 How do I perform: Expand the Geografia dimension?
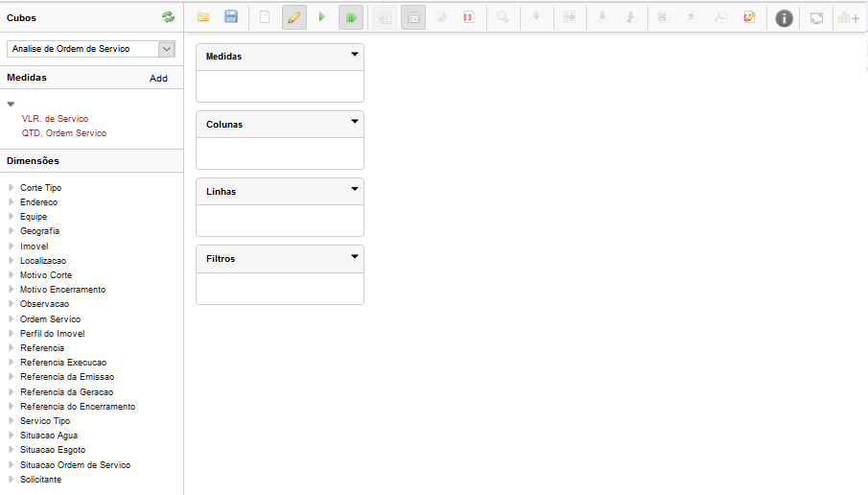pyautogui.click(x=12, y=231)
